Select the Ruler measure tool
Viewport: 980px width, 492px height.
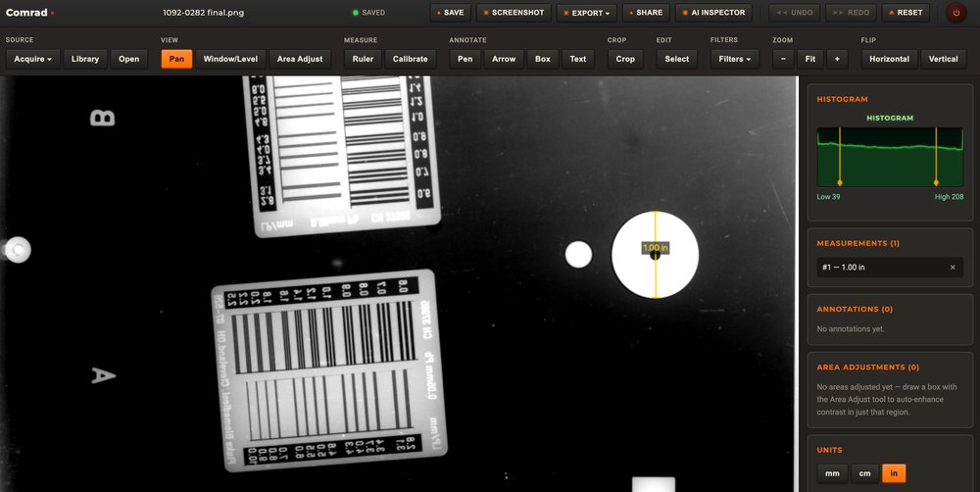[363, 59]
